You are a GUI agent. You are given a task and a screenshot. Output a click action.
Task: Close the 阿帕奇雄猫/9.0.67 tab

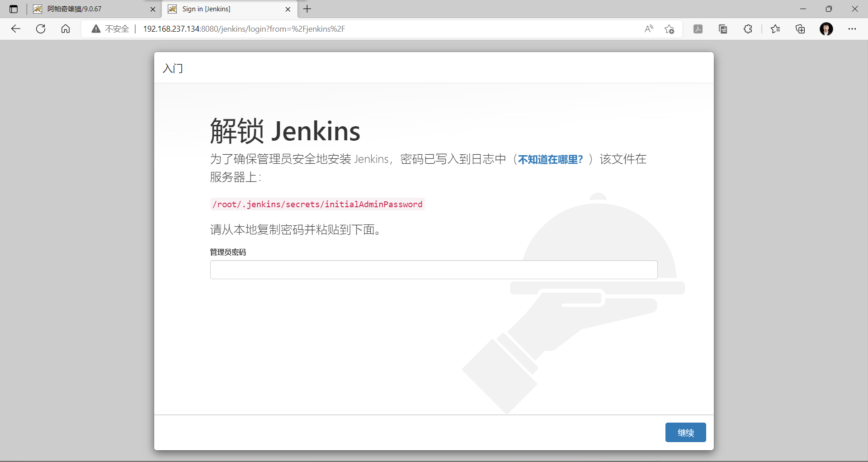(x=153, y=9)
